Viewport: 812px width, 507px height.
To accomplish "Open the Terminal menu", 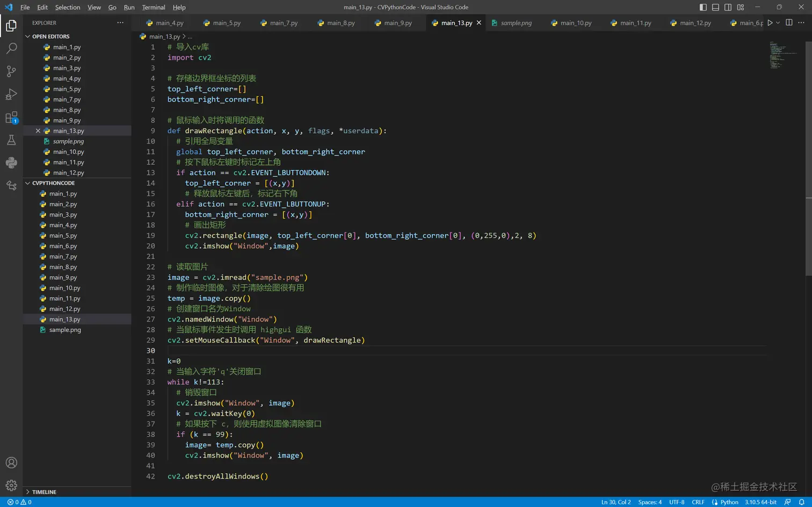I will coord(153,7).
